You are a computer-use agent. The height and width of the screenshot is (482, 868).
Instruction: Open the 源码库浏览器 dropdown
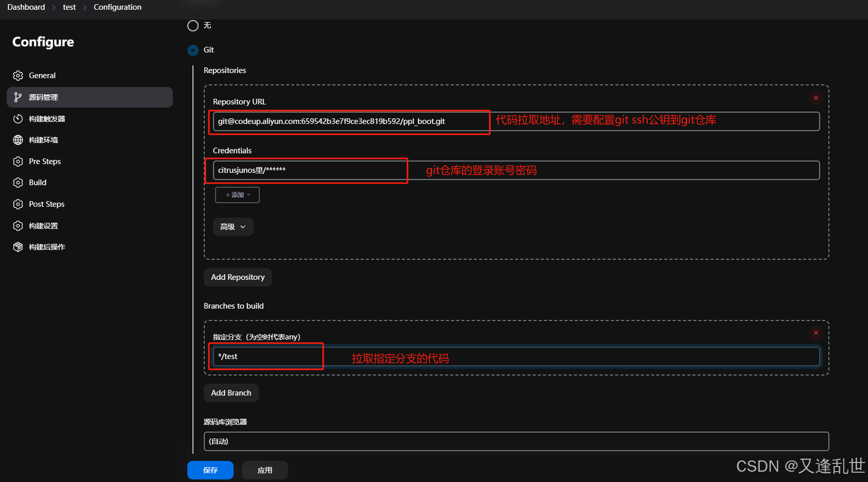pyautogui.click(x=516, y=441)
